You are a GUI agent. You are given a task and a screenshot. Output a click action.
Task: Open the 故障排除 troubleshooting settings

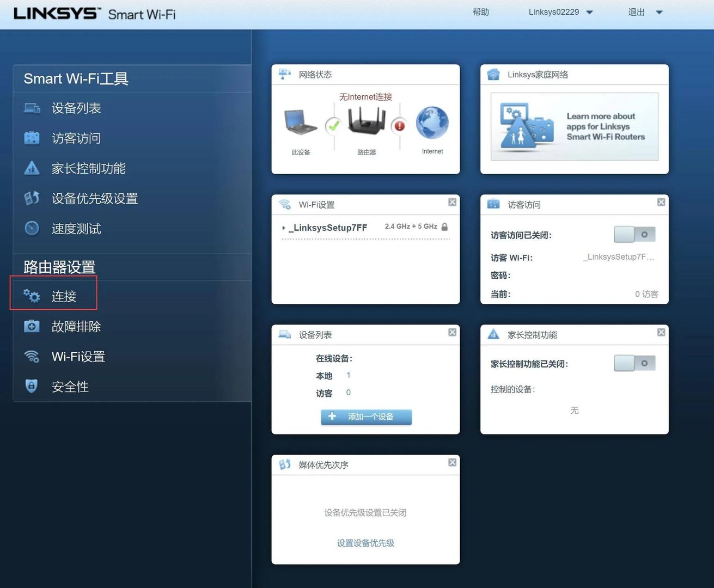[76, 326]
